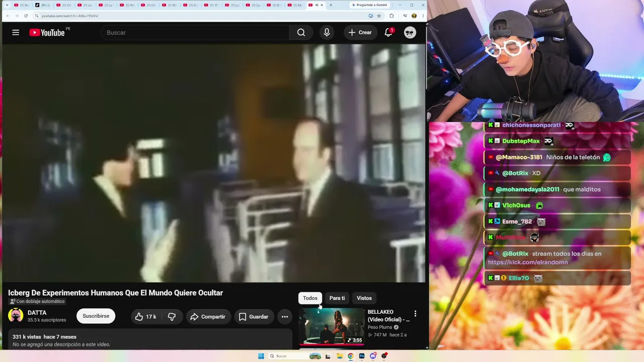Click the YouTube search input field
Screen dimensions: 644x362
click(195, 33)
